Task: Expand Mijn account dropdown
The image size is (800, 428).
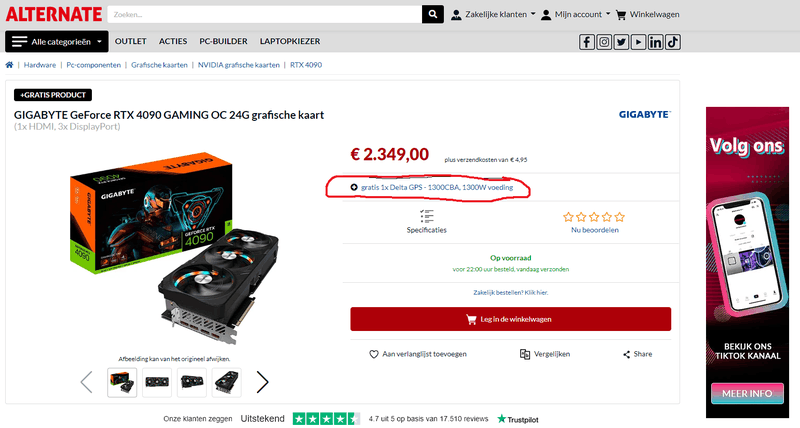Action: tap(576, 14)
